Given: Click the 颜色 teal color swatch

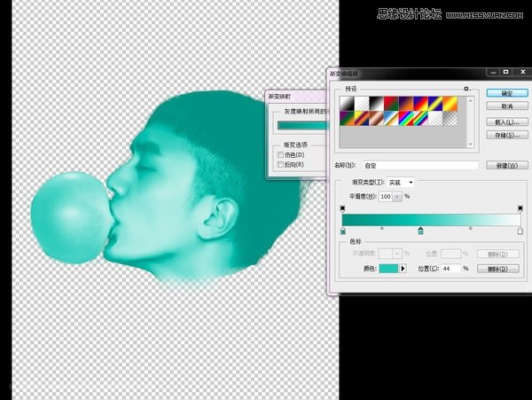Looking at the screenshot, I should point(388,268).
